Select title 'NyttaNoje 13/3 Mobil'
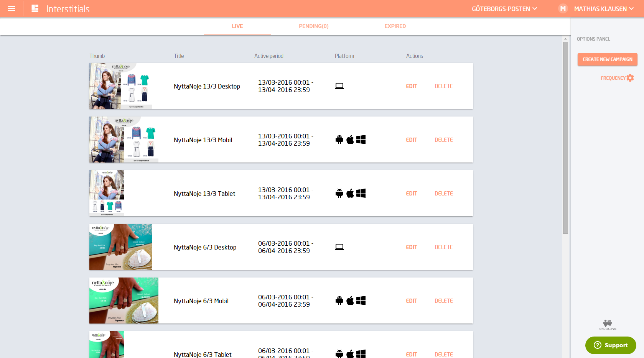The width and height of the screenshot is (644, 358). tap(203, 140)
